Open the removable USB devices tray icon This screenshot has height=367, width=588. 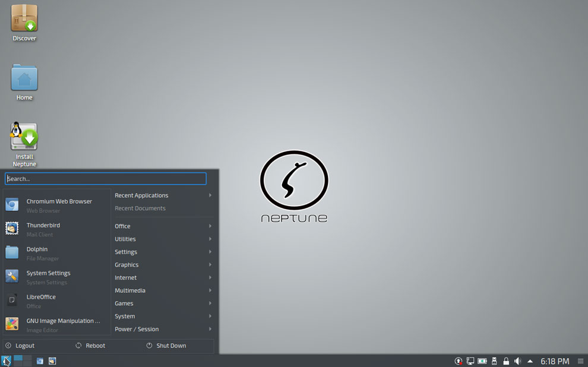(494, 361)
